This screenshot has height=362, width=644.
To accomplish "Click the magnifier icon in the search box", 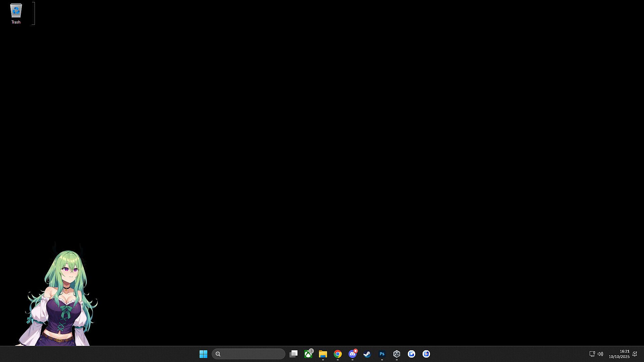I will (x=218, y=354).
